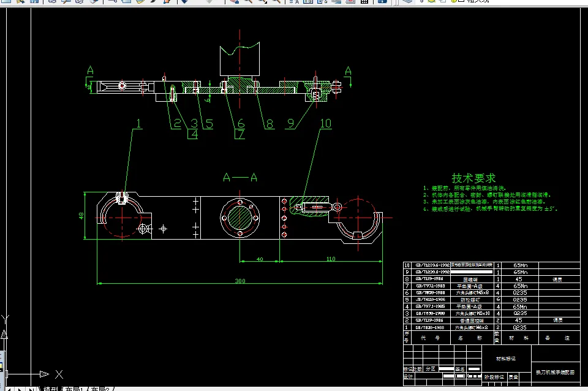
Task: Open the 布局1 layout tab
Action: (x=74, y=389)
